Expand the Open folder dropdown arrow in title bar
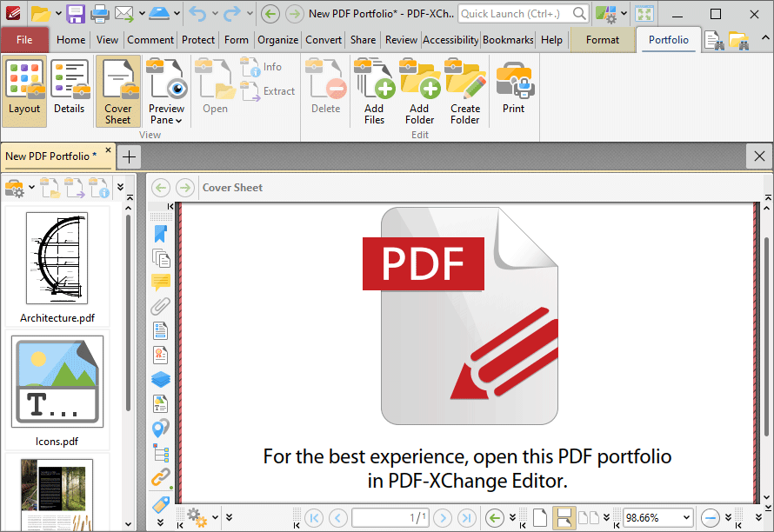Image resolution: width=774 pixels, height=532 pixels. click(58, 13)
